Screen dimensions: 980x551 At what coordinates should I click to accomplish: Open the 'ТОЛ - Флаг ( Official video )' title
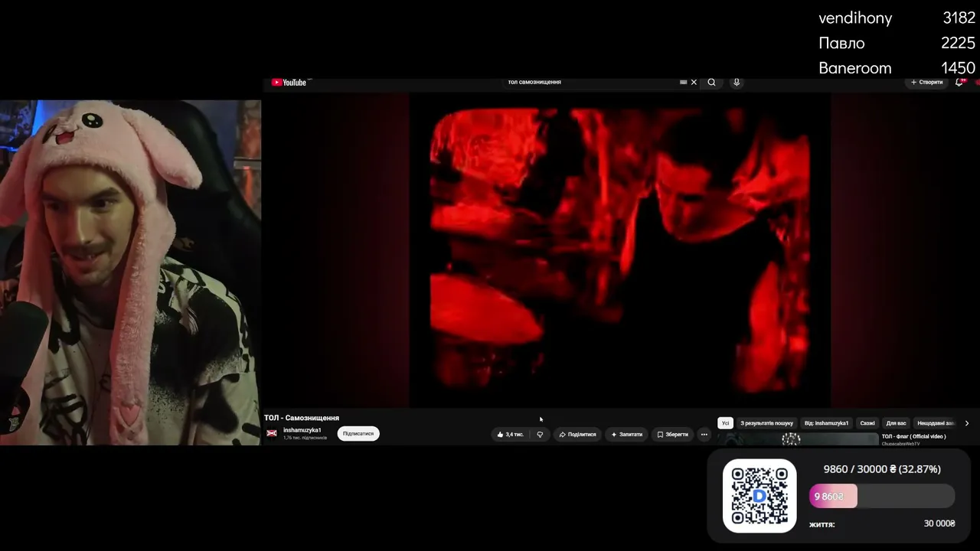(913, 436)
